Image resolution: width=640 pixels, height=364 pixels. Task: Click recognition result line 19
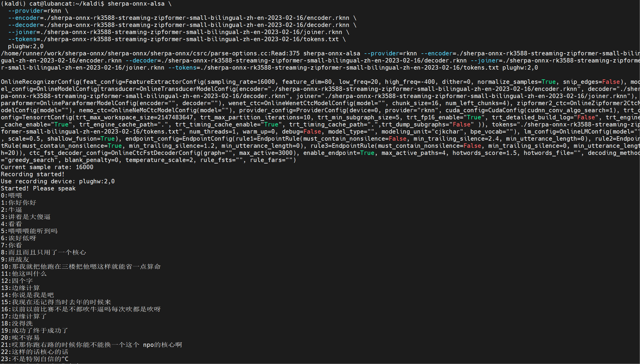pyautogui.click(x=34, y=331)
